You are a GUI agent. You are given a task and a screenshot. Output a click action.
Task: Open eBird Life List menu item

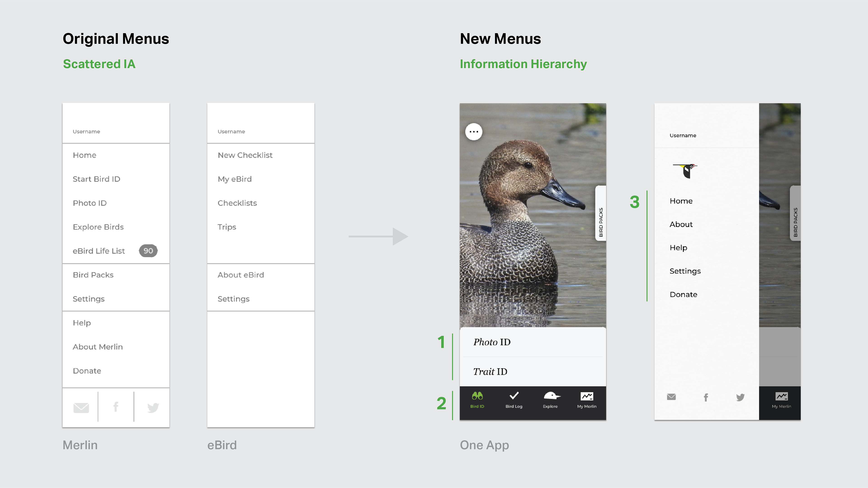click(99, 251)
